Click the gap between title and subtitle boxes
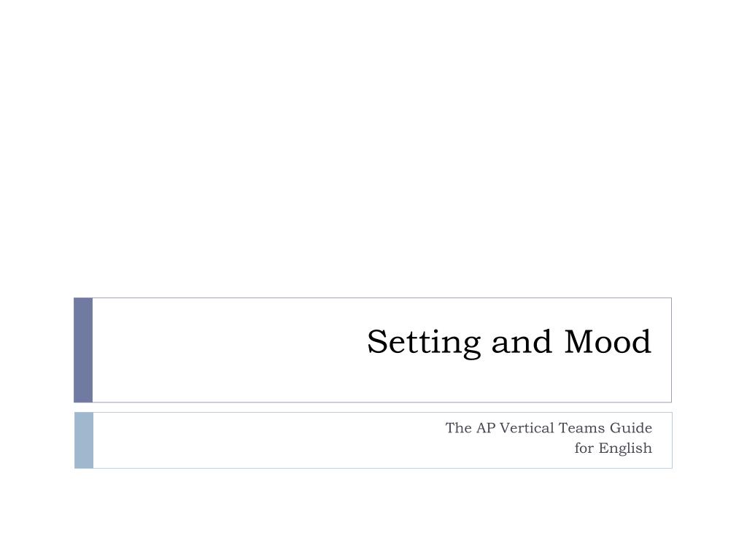The image size is (747, 560). coord(373,408)
